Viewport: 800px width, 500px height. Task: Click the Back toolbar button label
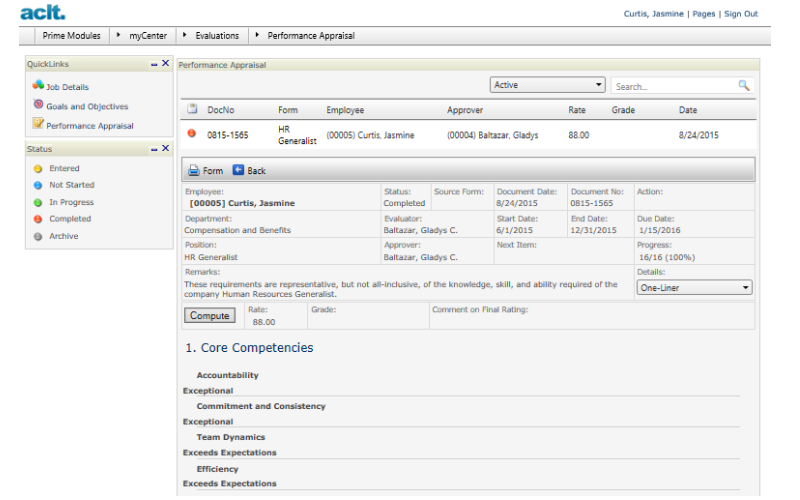256,171
